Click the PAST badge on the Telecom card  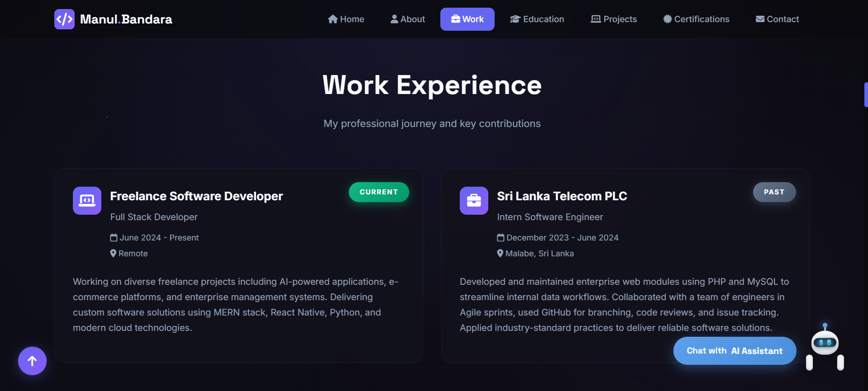point(774,192)
